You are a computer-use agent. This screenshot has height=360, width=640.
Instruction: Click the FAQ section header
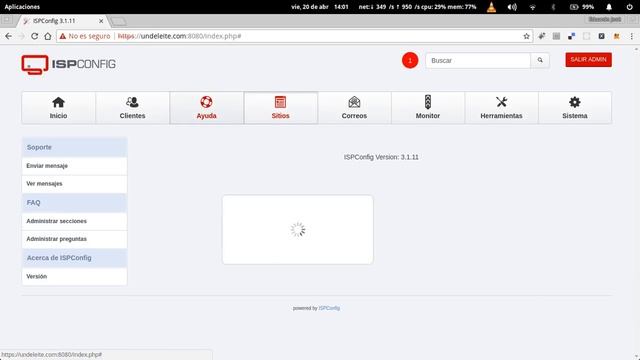pos(74,203)
